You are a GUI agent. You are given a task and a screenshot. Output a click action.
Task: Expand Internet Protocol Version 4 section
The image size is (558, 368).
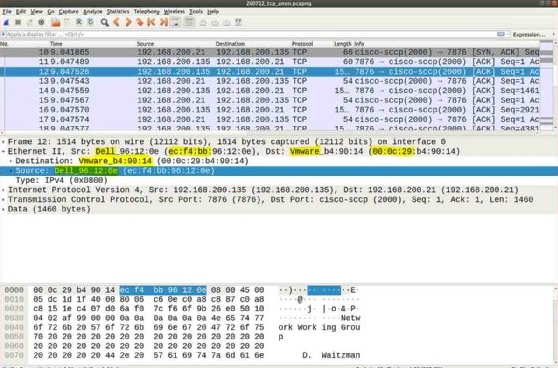tap(4, 190)
